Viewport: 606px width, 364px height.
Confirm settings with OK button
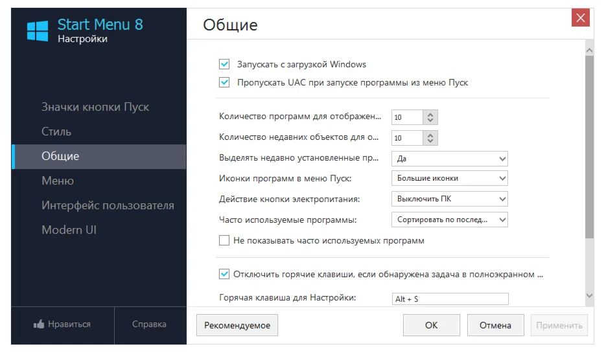click(431, 325)
